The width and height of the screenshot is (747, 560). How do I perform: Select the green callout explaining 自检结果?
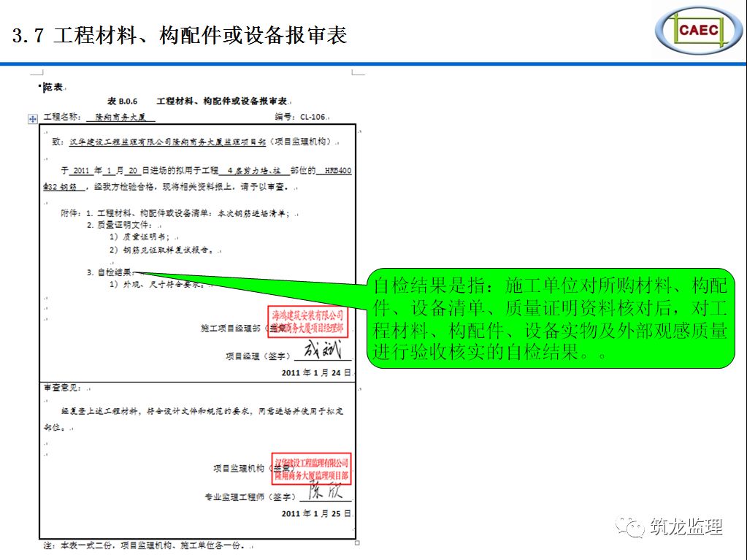[553, 318]
